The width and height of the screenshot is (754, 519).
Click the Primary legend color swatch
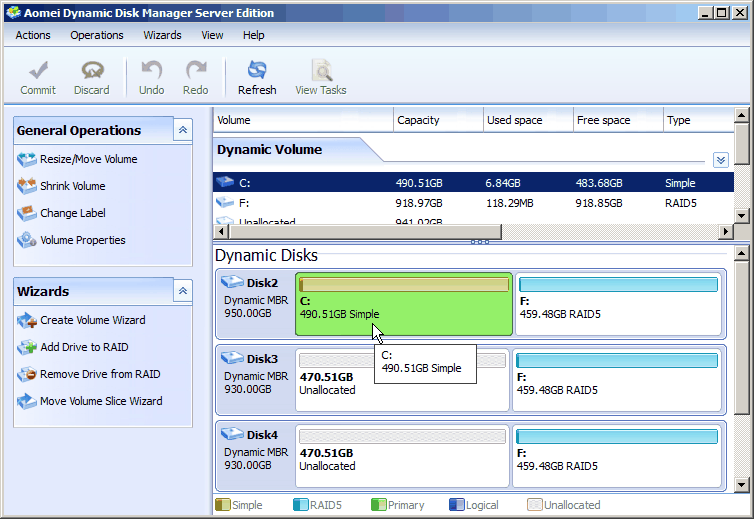pyautogui.click(x=378, y=505)
